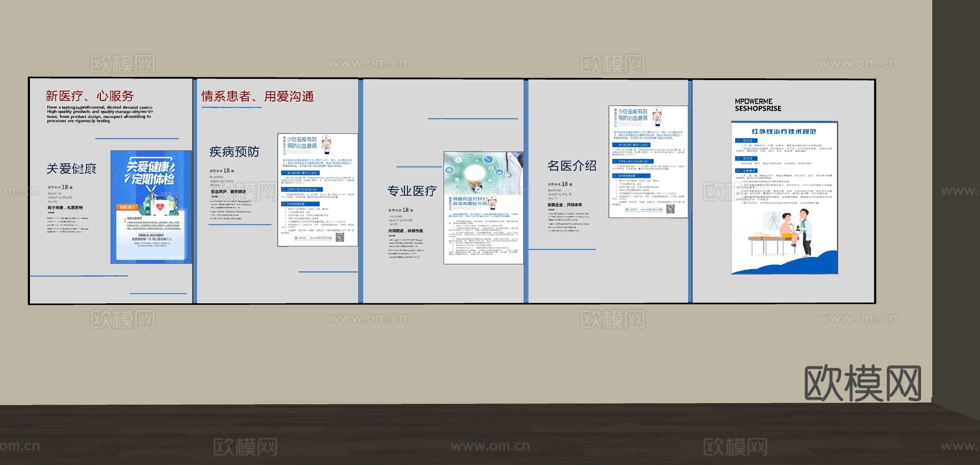
Task: Select the 名医介绍 section title
Action: tap(572, 166)
